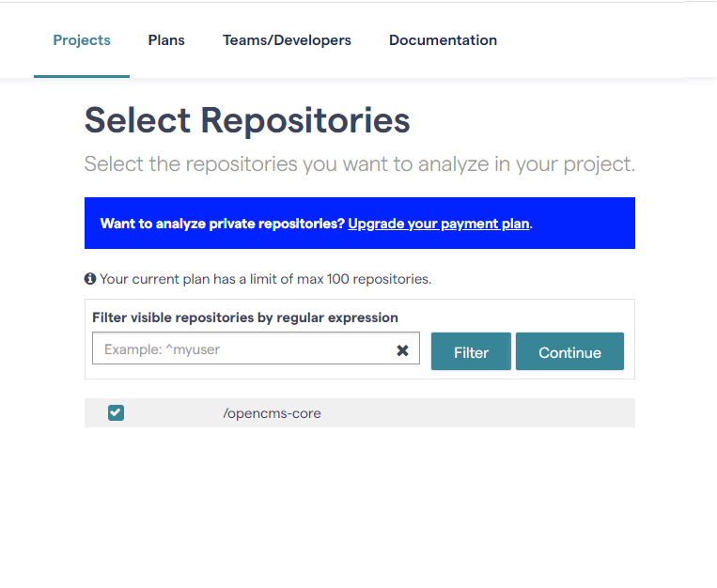This screenshot has height=588, width=717.
Task: Click the Filter button
Action: [x=471, y=351]
